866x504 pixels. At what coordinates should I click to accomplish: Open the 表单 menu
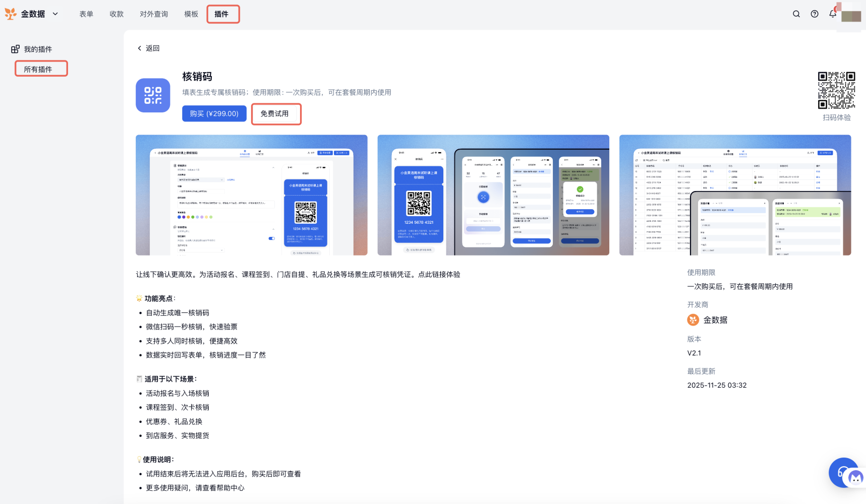86,14
